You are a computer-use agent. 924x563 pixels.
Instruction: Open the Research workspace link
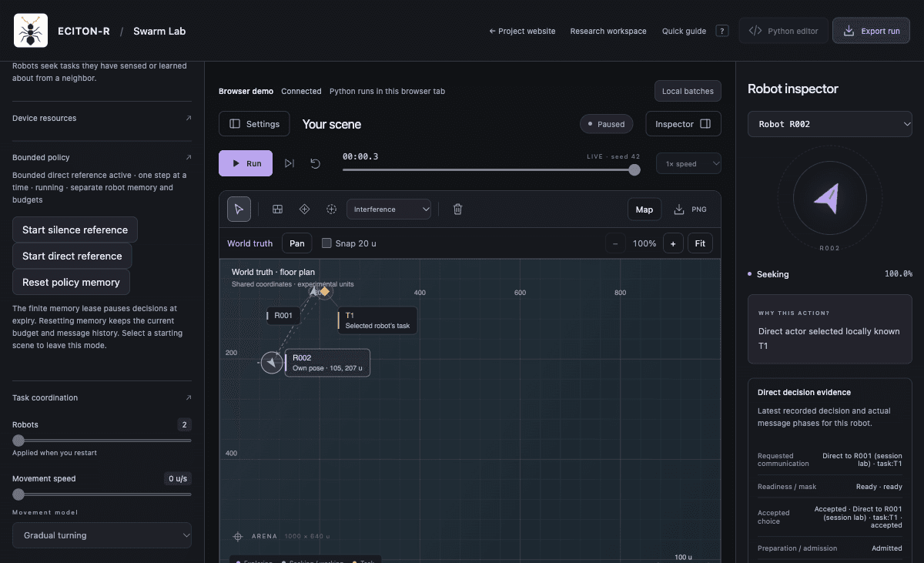(x=608, y=31)
